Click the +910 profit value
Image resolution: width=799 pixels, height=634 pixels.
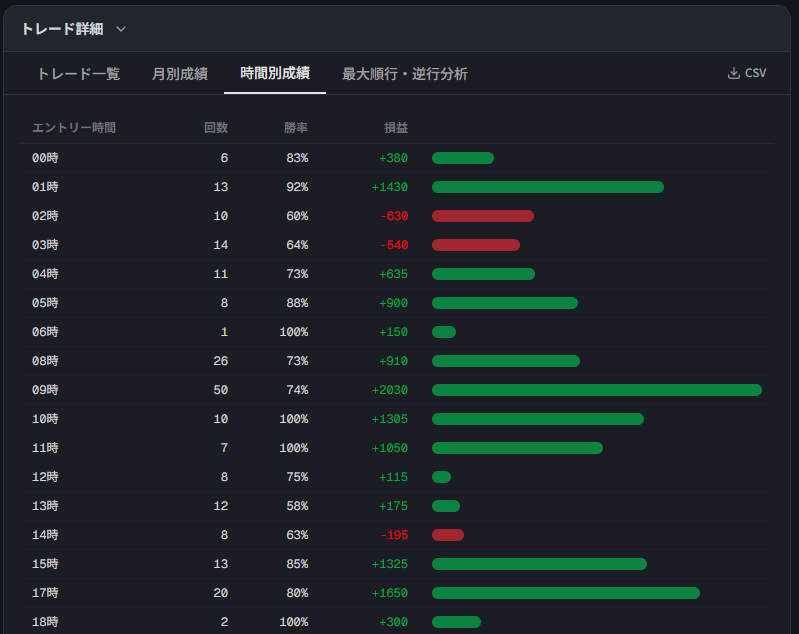click(393, 361)
